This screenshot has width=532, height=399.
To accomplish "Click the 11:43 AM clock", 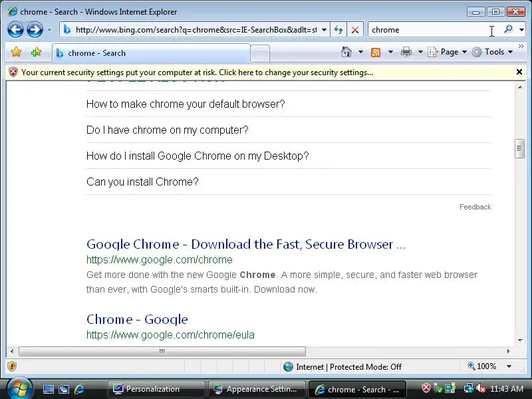I will coord(507,389).
